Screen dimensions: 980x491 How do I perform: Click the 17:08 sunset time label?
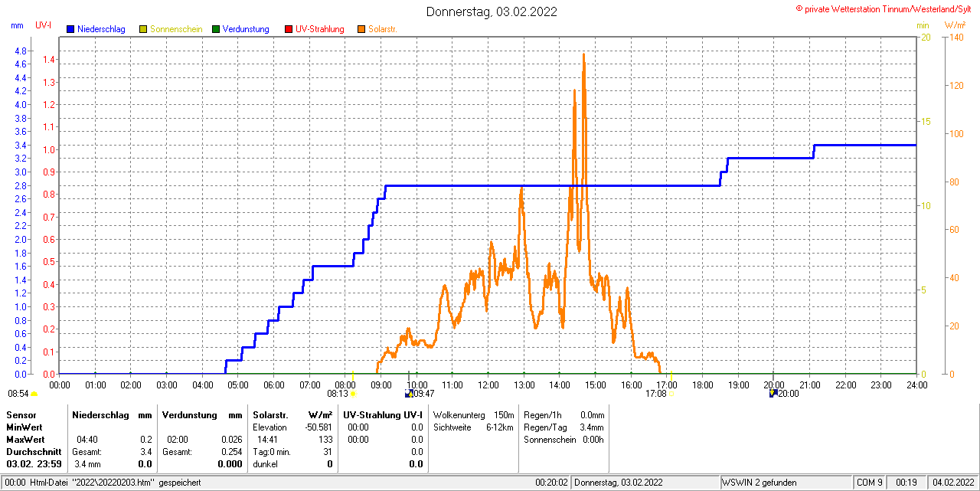click(656, 394)
